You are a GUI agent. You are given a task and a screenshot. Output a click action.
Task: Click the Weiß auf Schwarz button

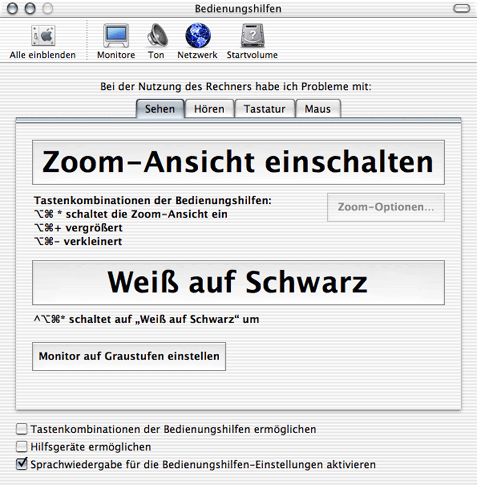coord(238,282)
